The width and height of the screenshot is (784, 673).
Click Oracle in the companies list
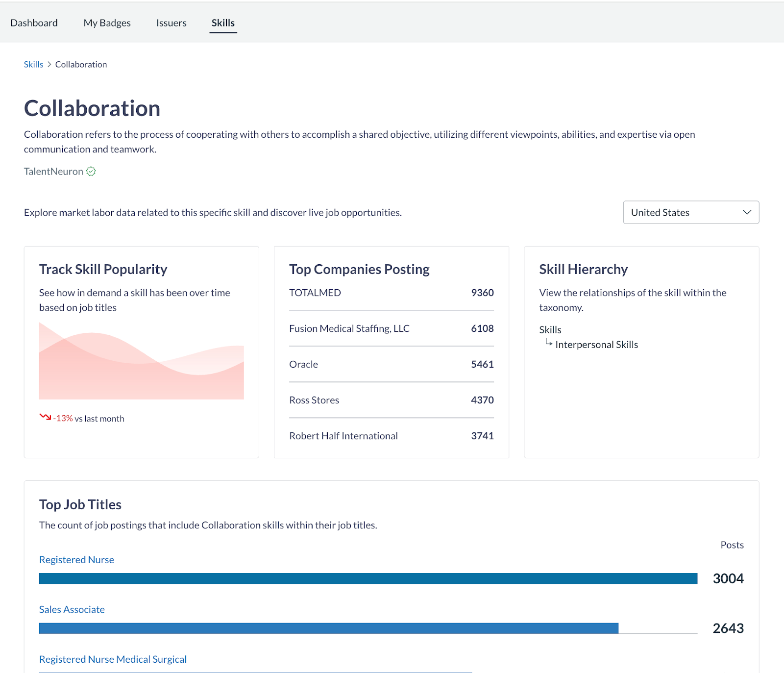click(303, 364)
